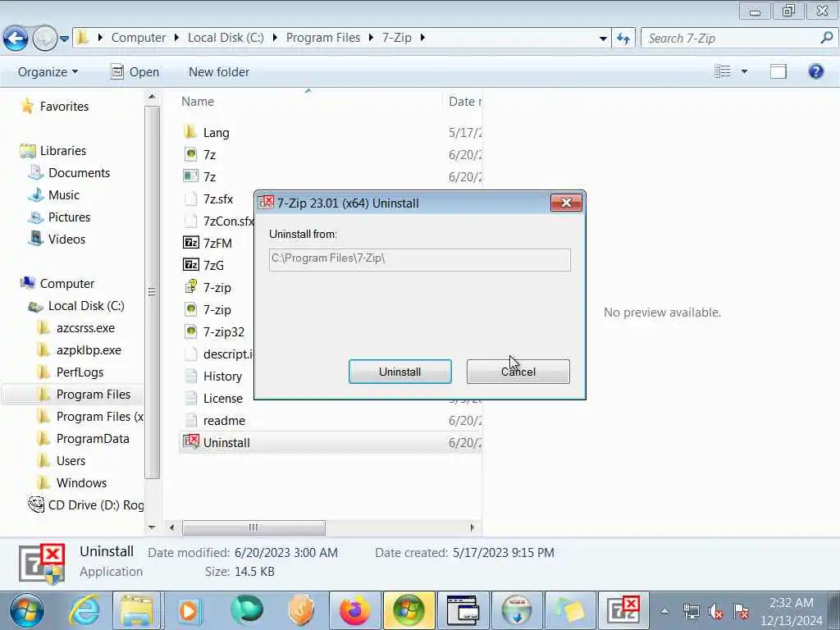Open the taskbar clock showing 2:32 AM
The width and height of the screenshot is (840, 630).
point(792,611)
